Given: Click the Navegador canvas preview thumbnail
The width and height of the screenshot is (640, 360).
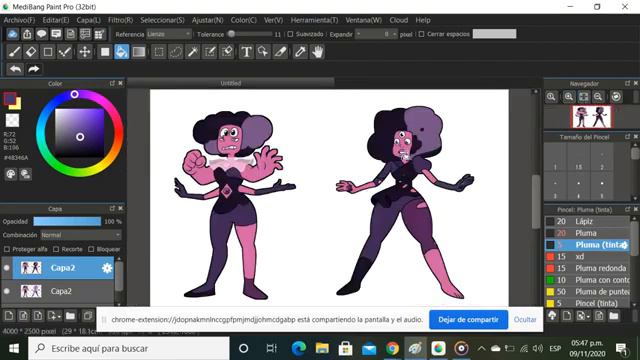Looking at the screenshot, I should pyautogui.click(x=591, y=116).
